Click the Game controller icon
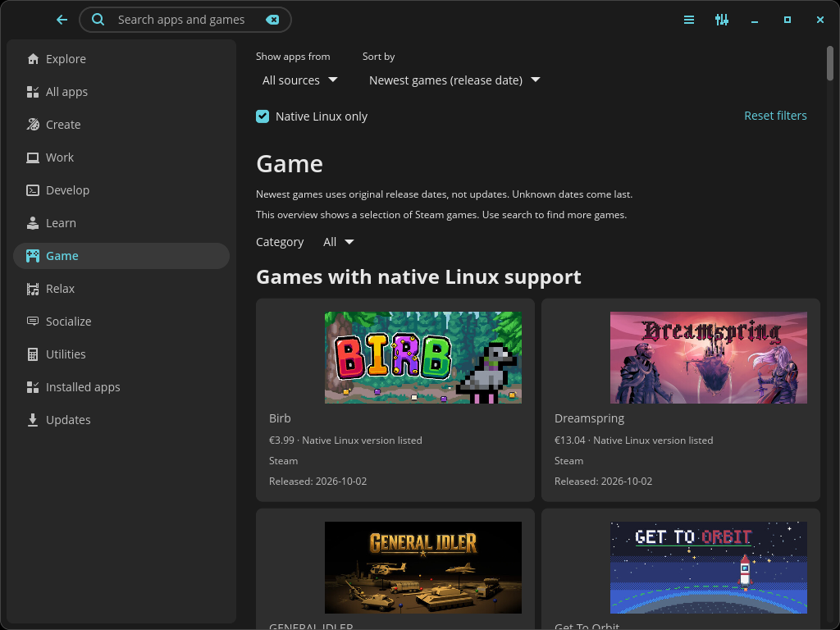The width and height of the screenshot is (840, 630). (x=33, y=256)
